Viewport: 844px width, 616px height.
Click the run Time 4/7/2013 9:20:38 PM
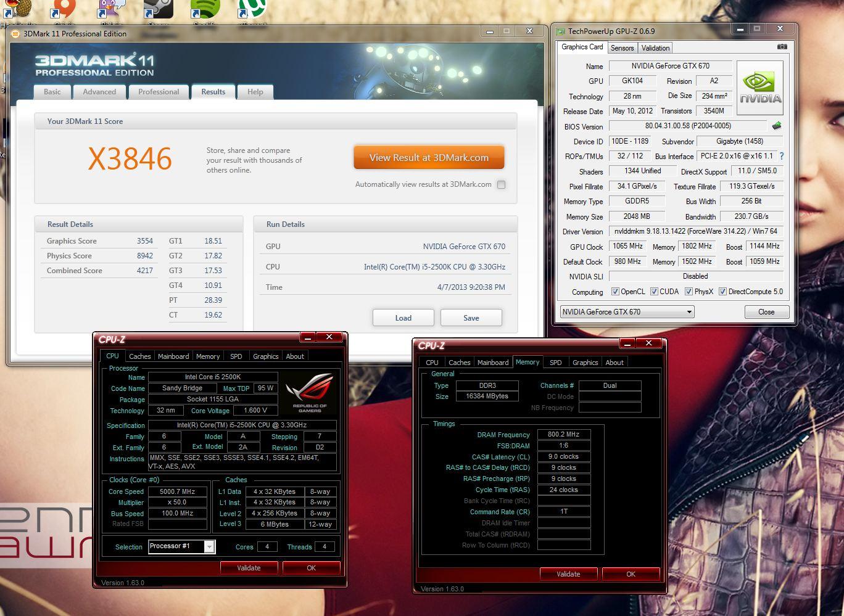pos(471,287)
